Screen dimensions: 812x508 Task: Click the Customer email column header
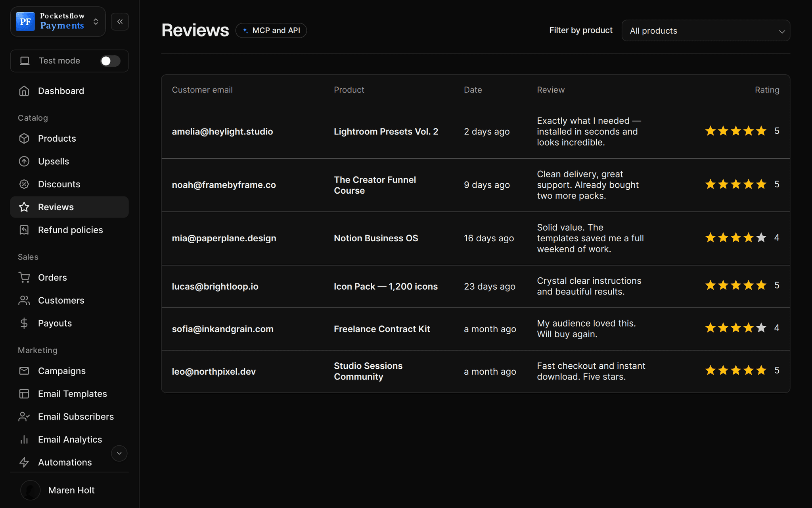(202, 90)
